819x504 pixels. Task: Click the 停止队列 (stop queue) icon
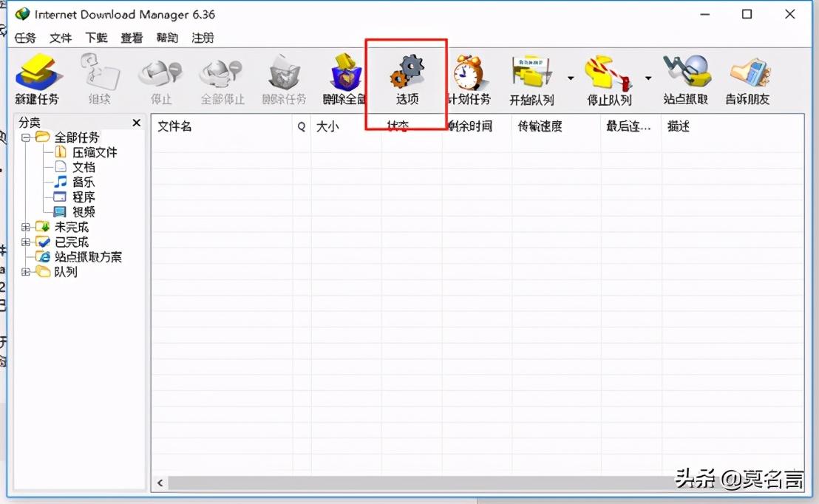tap(609, 80)
